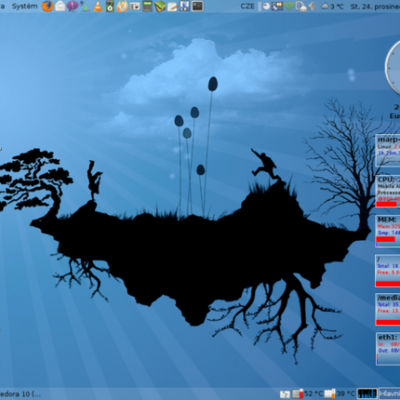Launch Firefox from the top panel
The image size is (400, 400).
pos(48,6)
